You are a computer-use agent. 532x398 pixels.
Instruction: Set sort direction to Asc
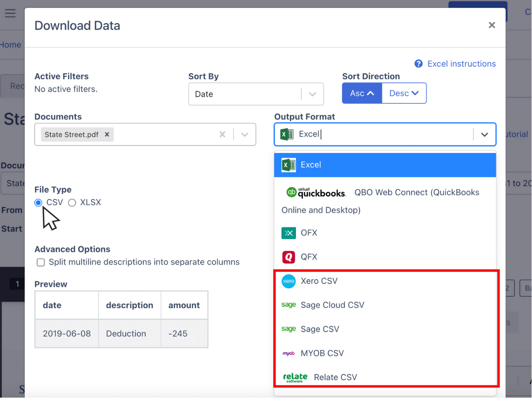tap(362, 93)
